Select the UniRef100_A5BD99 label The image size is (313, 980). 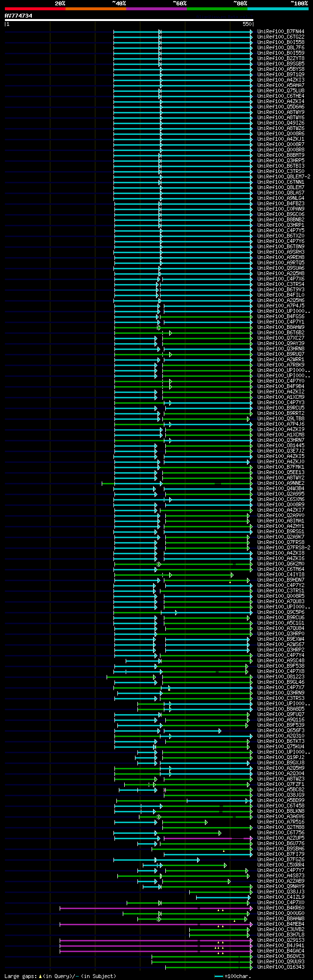[281, 801]
